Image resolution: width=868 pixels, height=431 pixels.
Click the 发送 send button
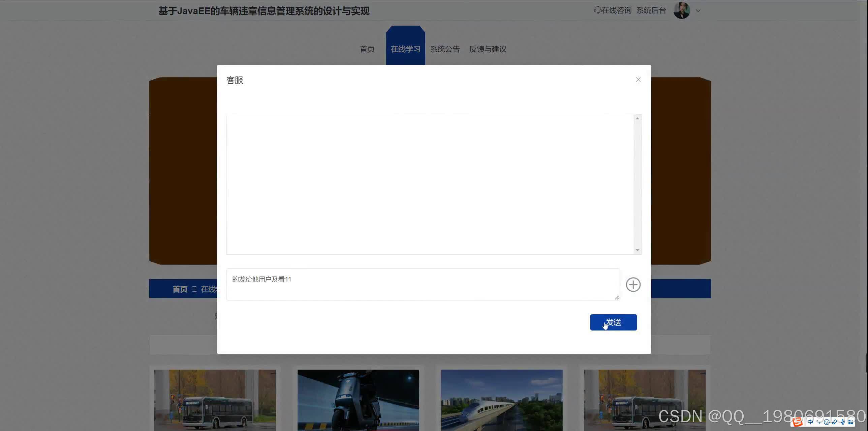[x=613, y=322]
